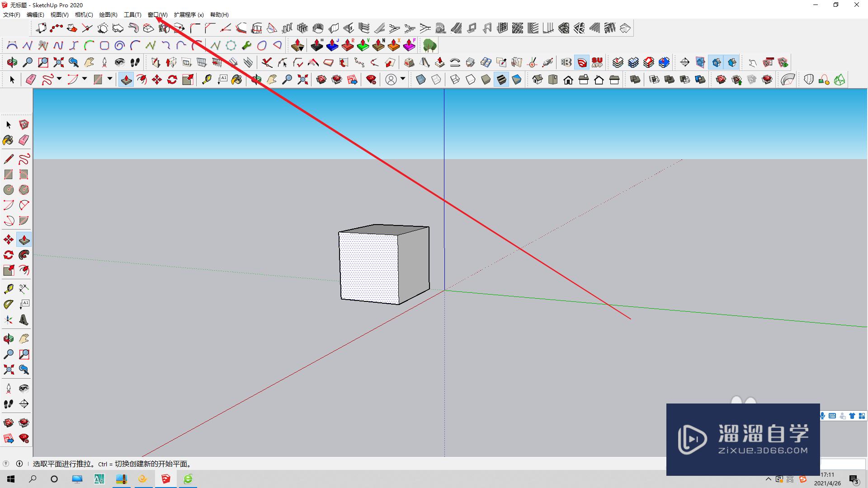Screen dimensions: 868x488
Task: Click the status bar help question icon
Action: point(6,464)
